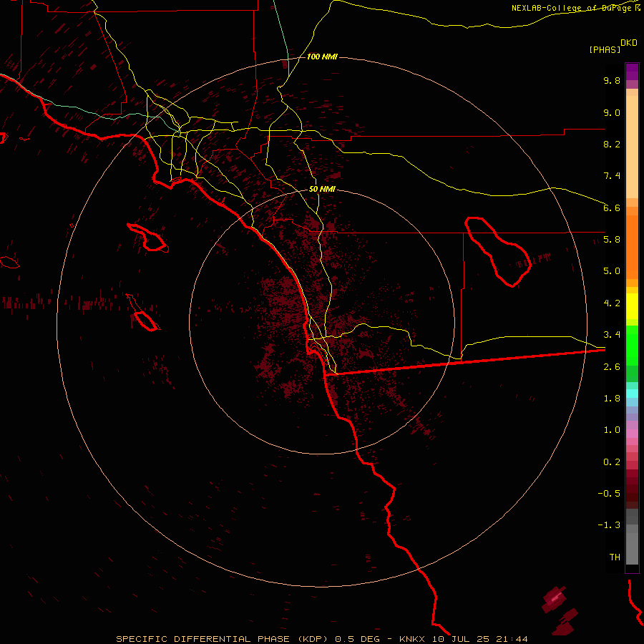
Task: Pick the orange segment of the color bar
Action: [632, 248]
